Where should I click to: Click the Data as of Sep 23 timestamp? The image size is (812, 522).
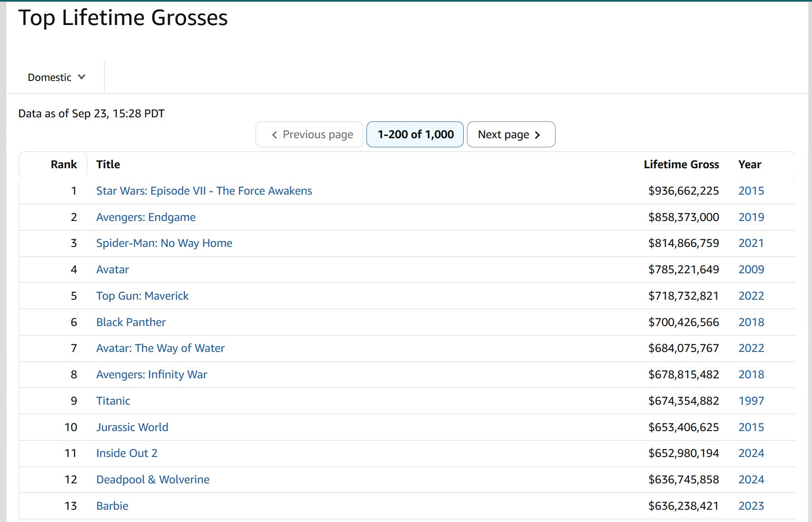tap(91, 114)
